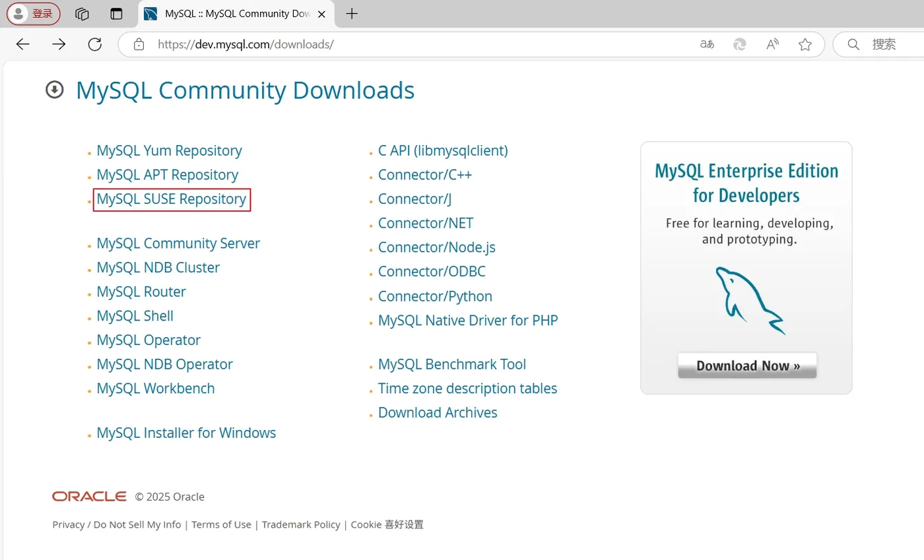
Task: Go back to previous page
Action: pyautogui.click(x=23, y=44)
